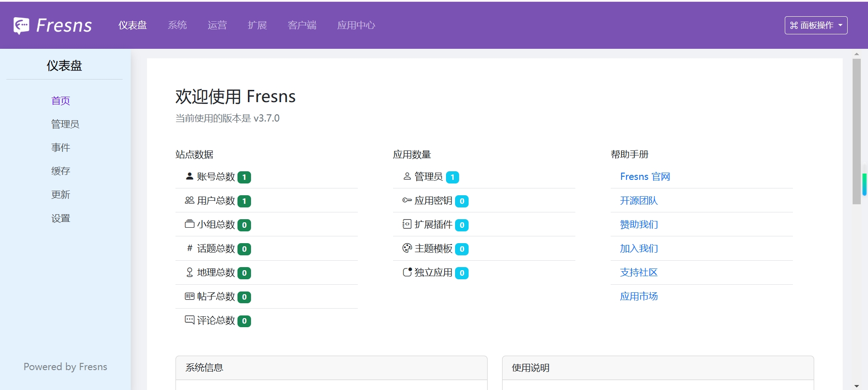
Task: Click the 话题总数 label
Action: [x=216, y=249]
